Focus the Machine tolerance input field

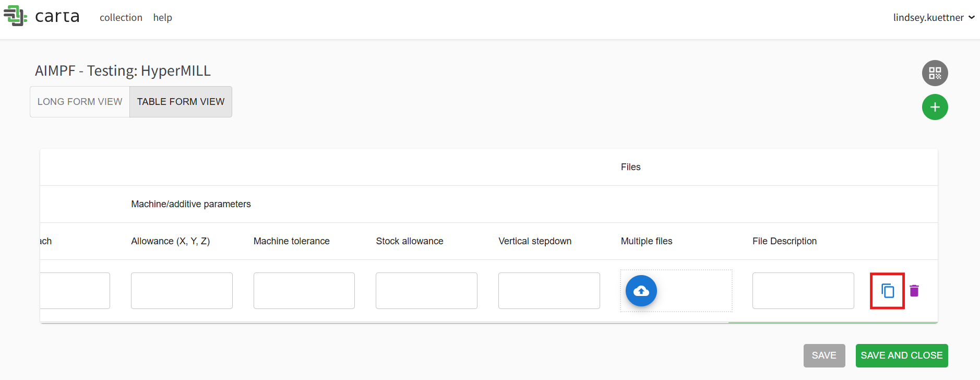(304, 291)
